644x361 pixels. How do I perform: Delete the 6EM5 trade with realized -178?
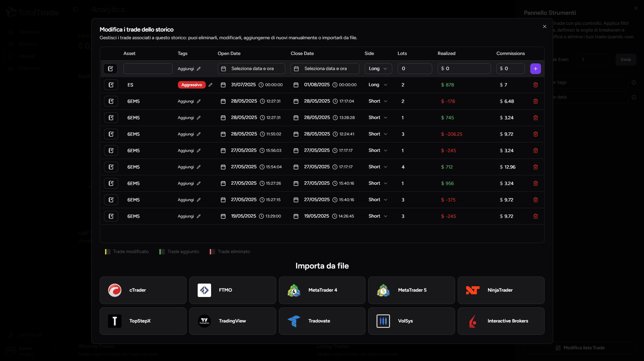click(535, 101)
